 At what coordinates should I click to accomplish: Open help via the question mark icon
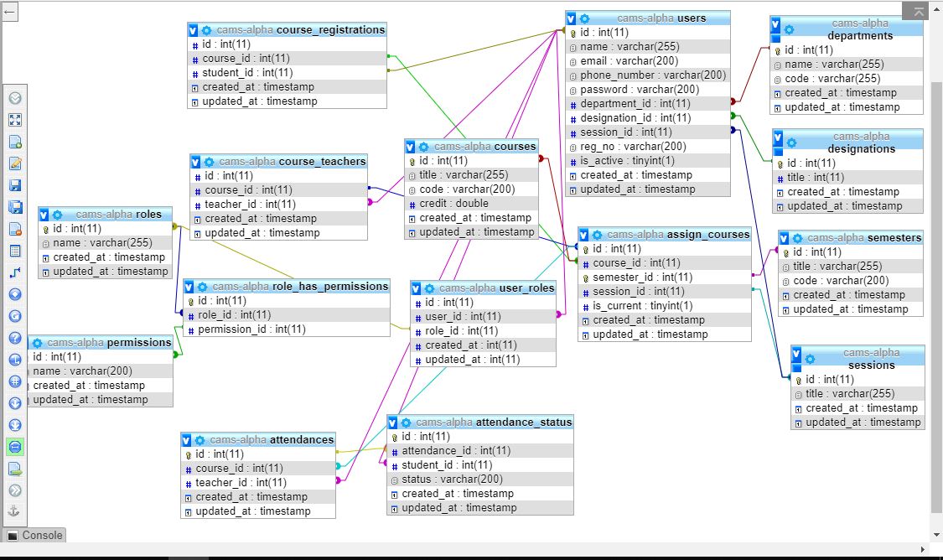point(15,338)
